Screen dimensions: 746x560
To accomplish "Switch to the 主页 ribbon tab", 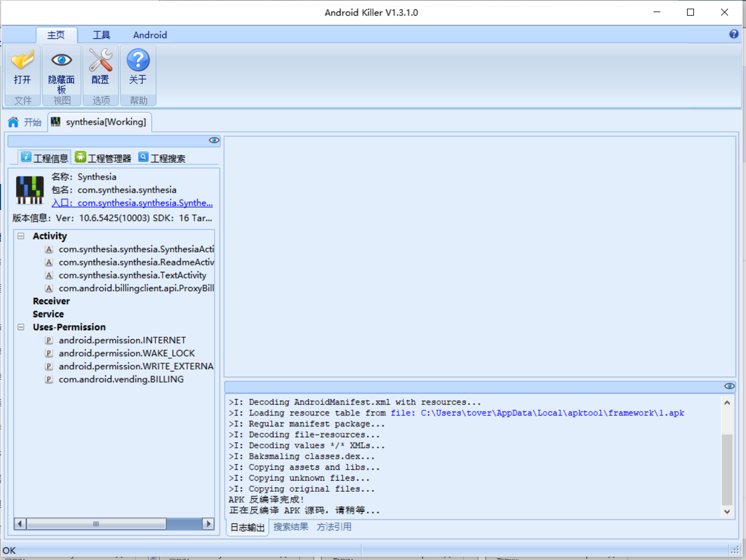I will [x=56, y=35].
